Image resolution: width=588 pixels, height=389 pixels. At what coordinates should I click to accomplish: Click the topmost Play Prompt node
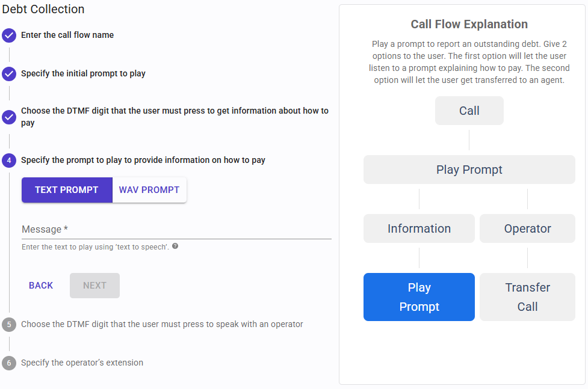[x=469, y=170]
